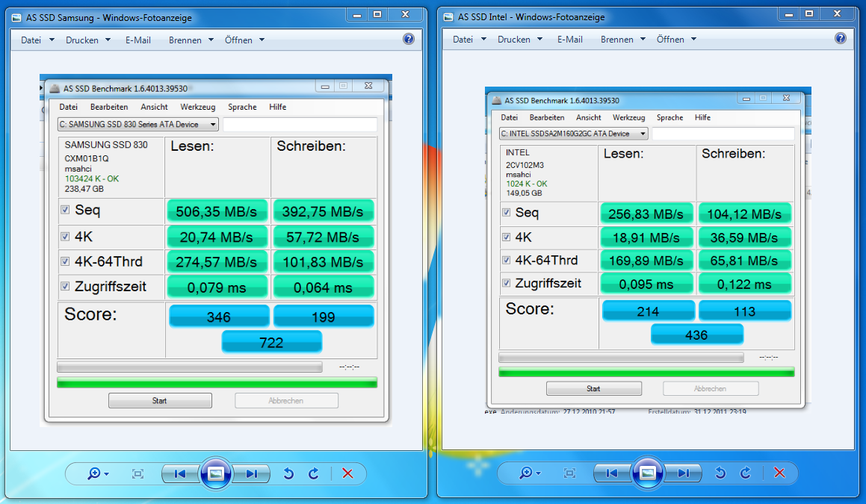Open Sprache menu in Intel benchmark
Image resolution: width=866 pixels, height=504 pixels.
[670, 117]
